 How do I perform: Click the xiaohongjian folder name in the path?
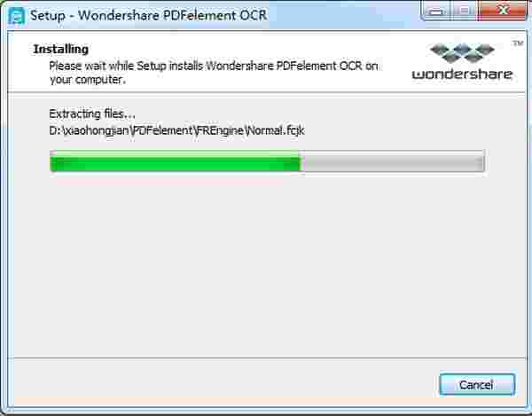97,130
